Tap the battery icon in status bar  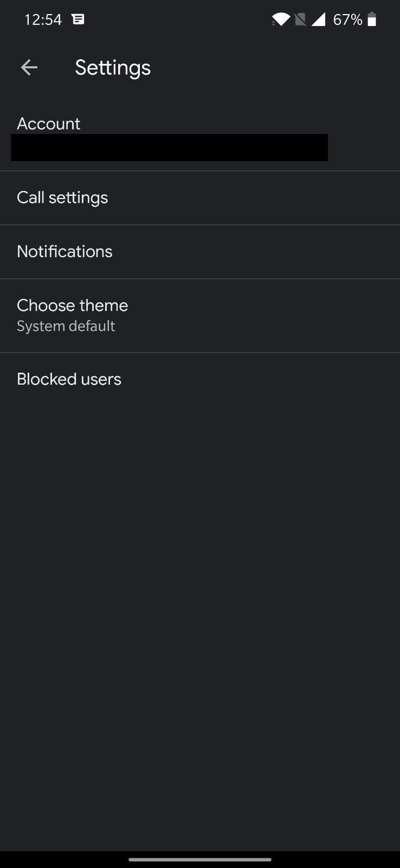pyautogui.click(x=372, y=20)
